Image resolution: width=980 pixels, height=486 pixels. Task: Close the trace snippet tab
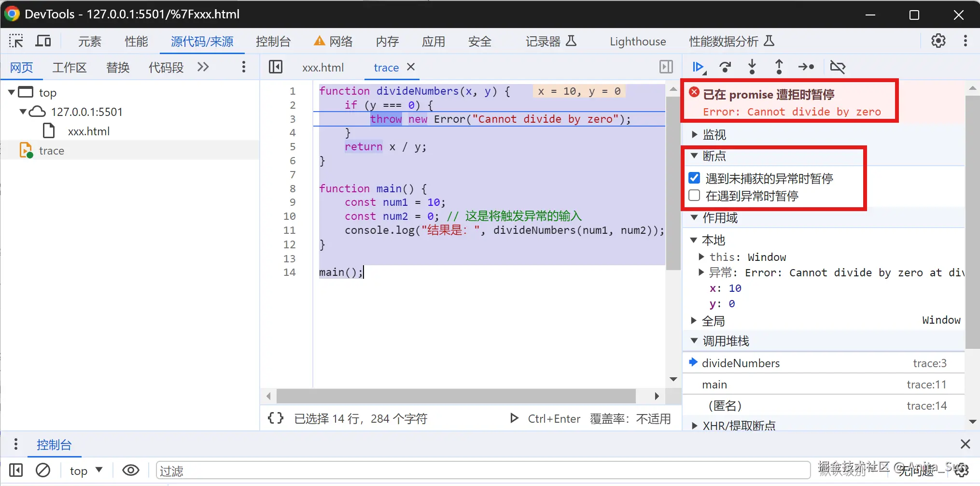click(x=411, y=67)
